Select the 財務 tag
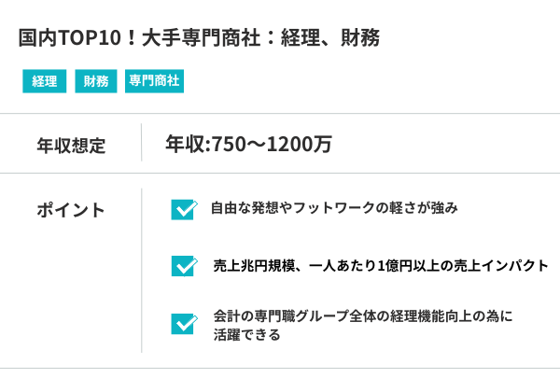The image size is (560, 392). (96, 81)
